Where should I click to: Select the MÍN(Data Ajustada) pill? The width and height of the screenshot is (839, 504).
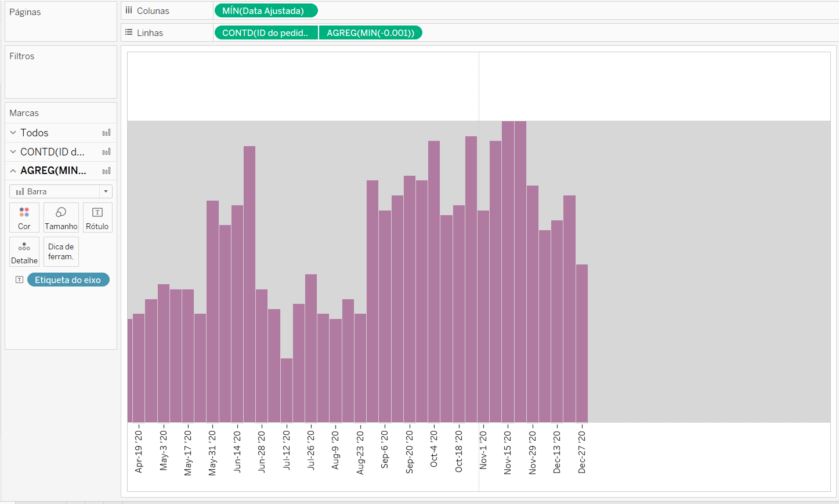266,10
